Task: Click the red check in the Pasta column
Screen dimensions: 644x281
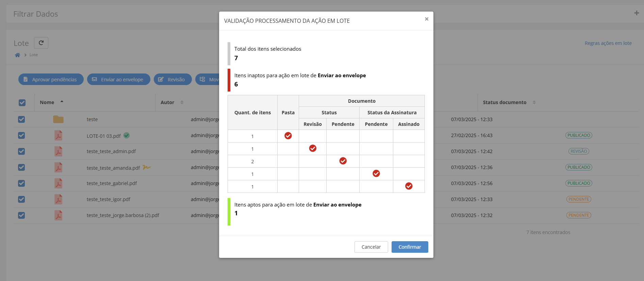Action: click(x=288, y=136)
